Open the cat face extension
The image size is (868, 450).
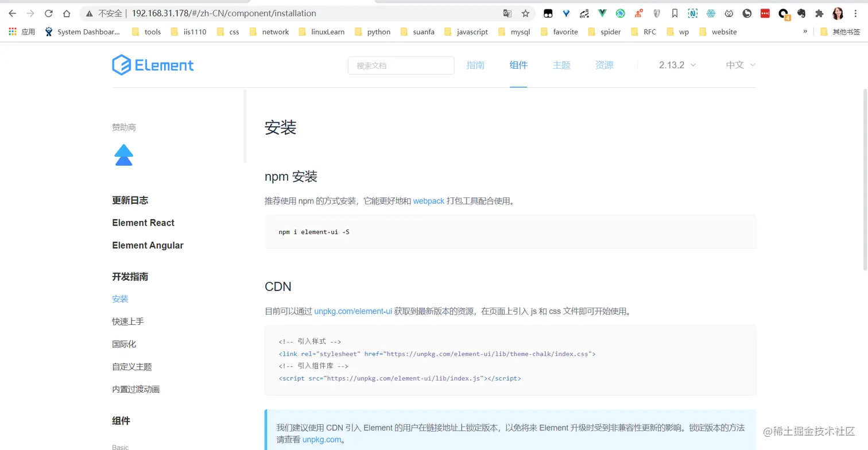[x=728, y=13]
